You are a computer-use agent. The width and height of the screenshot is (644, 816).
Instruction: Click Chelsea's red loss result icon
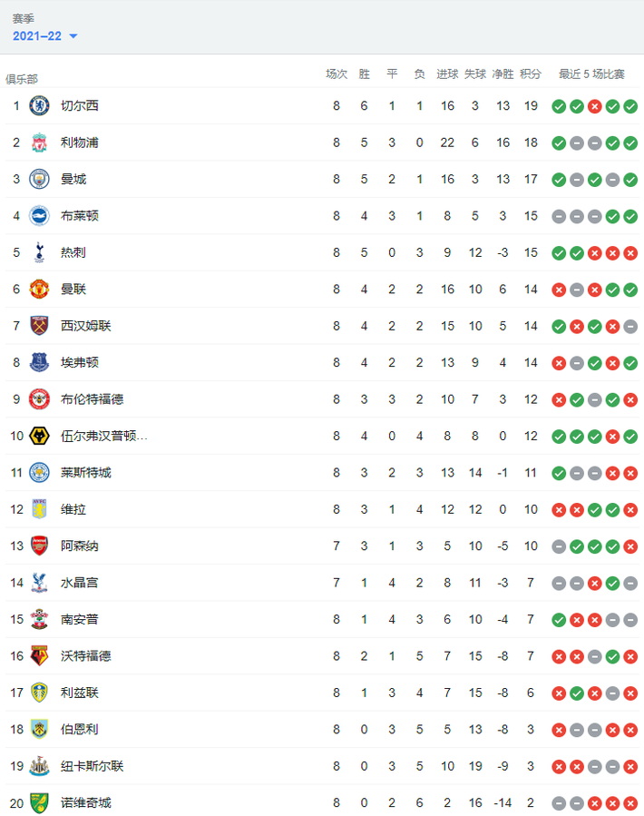pyautogui.click(x=595, y=106)
